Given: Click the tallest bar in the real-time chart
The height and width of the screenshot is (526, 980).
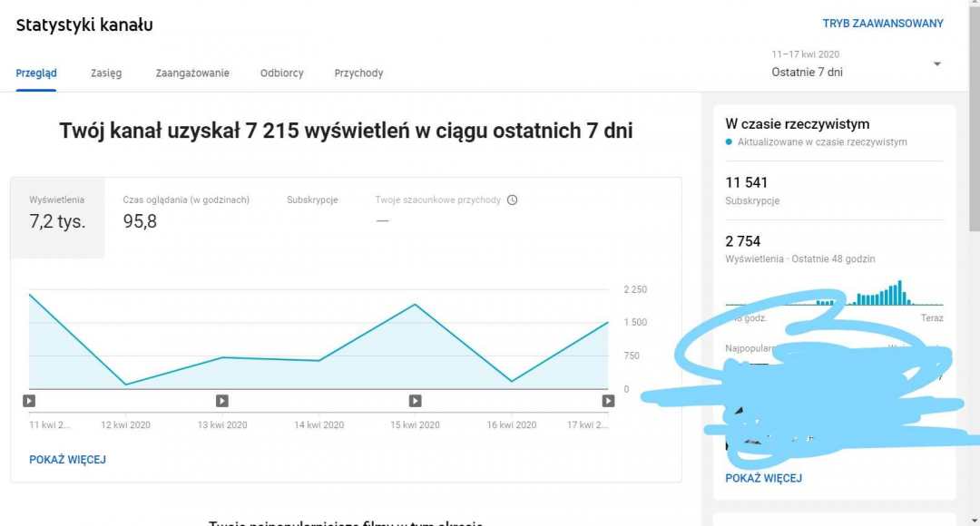Looking at the screenshot, I should click(898, 290).
